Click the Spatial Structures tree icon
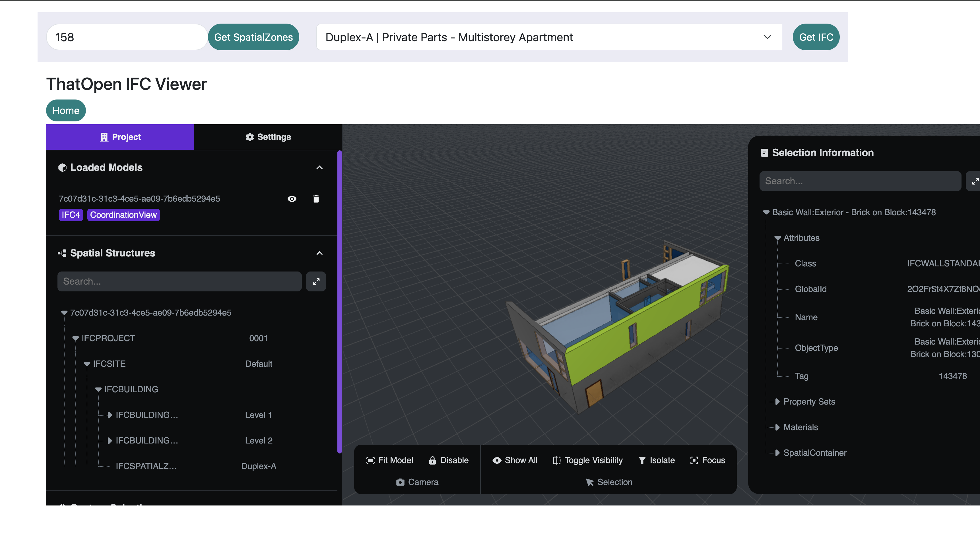This screenshot has height=545, width=980. (x=62, y=253)
